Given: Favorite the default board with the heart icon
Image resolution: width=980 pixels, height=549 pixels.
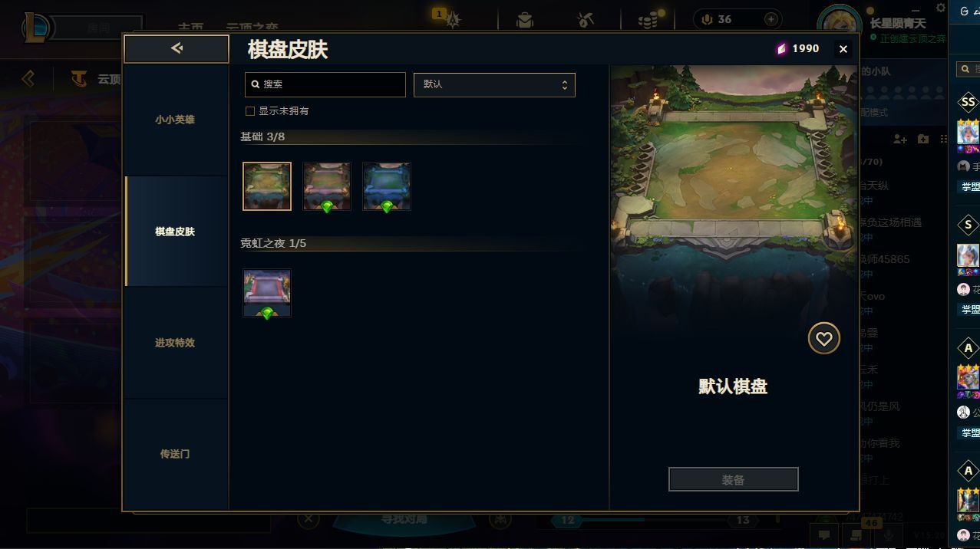Looking at the screenshot, I should [x=823, y=338].
